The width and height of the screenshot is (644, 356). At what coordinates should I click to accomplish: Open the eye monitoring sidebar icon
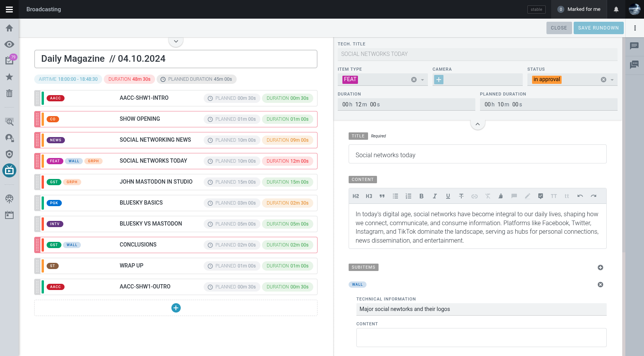coord(9,44)
